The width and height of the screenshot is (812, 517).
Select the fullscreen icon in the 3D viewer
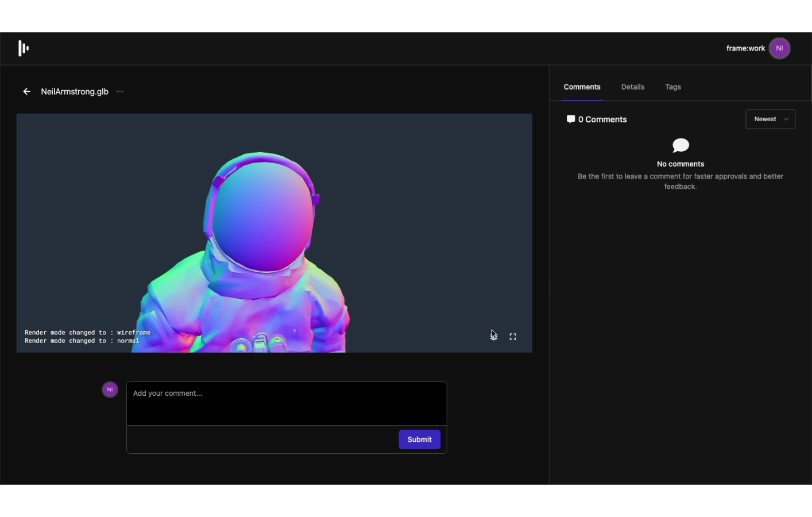click(x=512, y=336)
